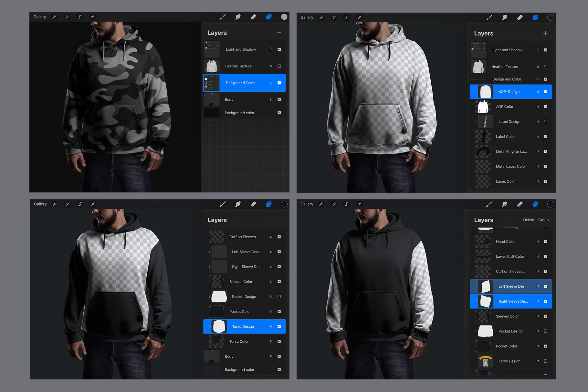Select Transform arrow in bottom-right Procreate window
The image size is (588, 392).
(359, 204)
